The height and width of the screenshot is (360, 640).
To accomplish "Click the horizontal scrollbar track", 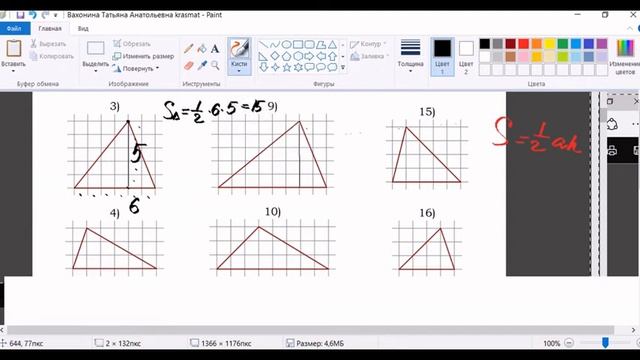I will coord(310,330).
